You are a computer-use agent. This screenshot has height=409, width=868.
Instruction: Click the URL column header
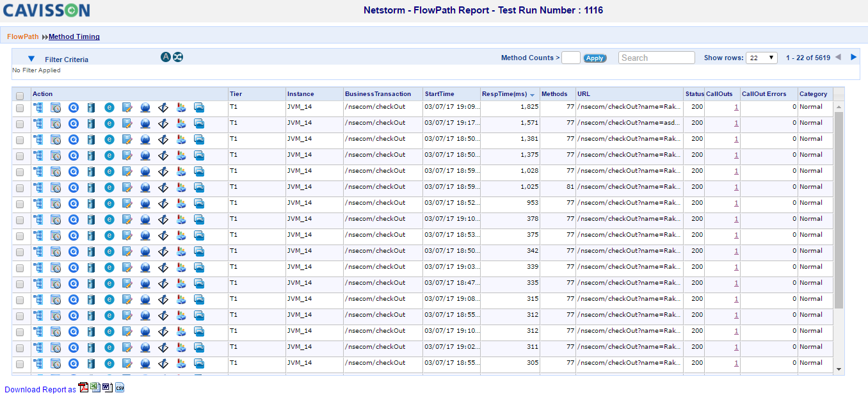[584, 94]
